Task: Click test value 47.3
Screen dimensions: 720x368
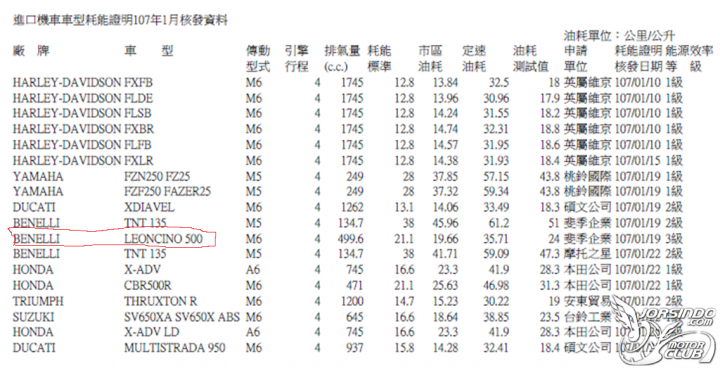Action: pyautogui.click(x=550, y=254)
